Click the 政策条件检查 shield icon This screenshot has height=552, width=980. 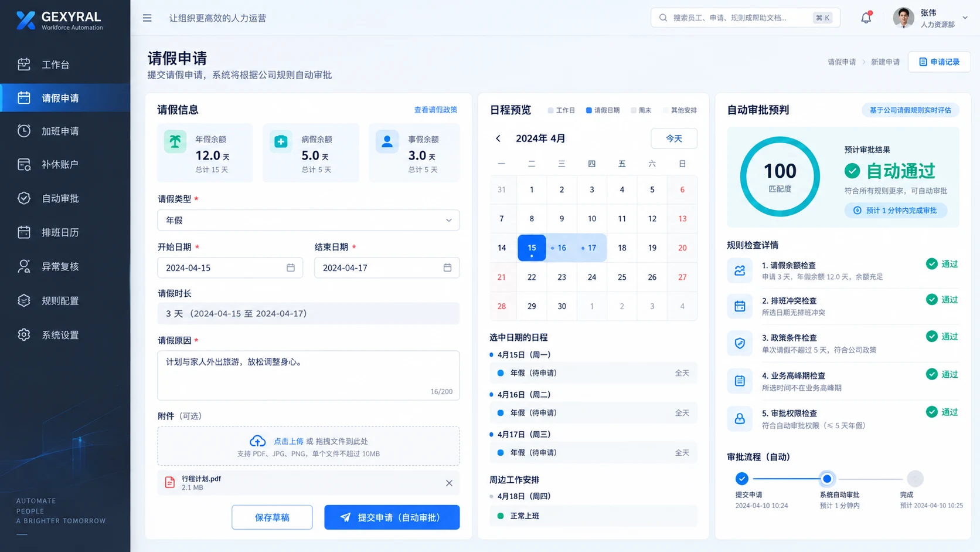tap(740, 343)
